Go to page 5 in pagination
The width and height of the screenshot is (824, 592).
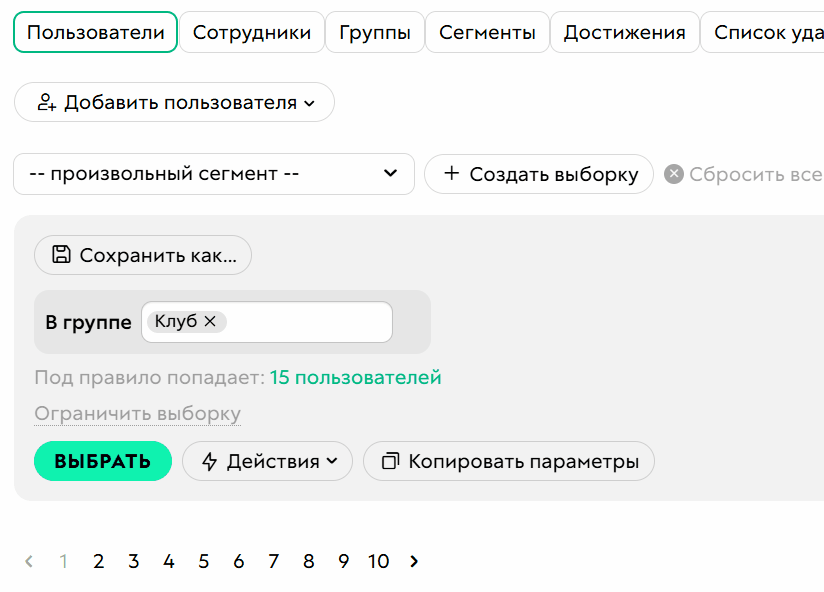[x=203, y=561]
